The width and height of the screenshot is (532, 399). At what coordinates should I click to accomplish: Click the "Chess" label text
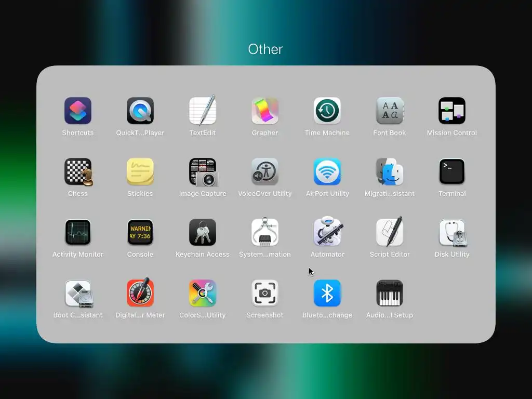(x=78, y=193)
